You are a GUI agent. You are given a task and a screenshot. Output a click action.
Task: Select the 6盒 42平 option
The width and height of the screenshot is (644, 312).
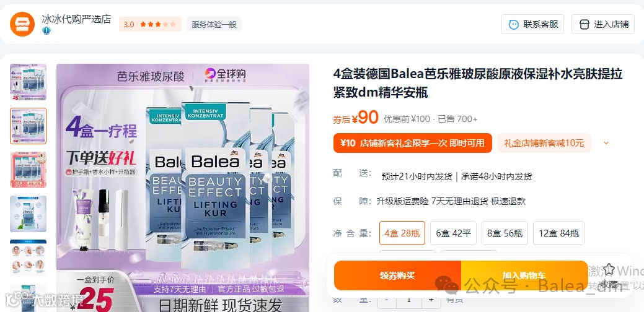453,233
